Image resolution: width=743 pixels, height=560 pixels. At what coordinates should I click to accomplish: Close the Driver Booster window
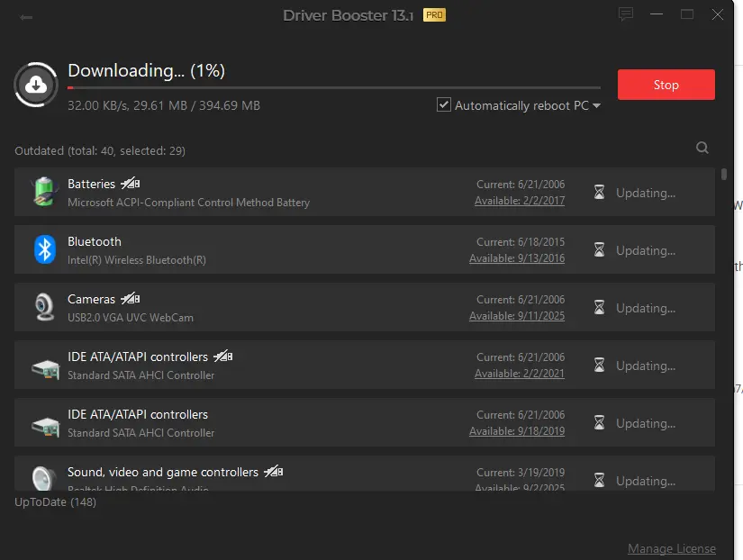point(718,14)
